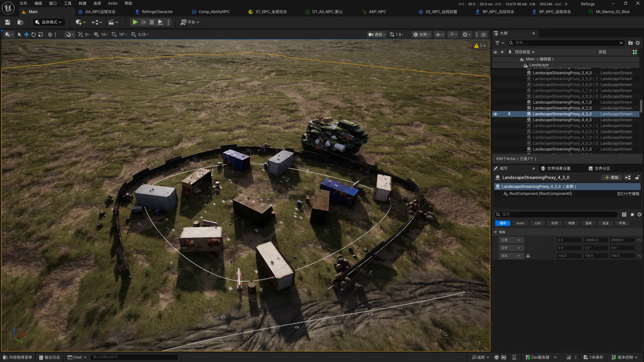
Task: Toggle favorites star in Details panel
Action: [x=632, y=215]
